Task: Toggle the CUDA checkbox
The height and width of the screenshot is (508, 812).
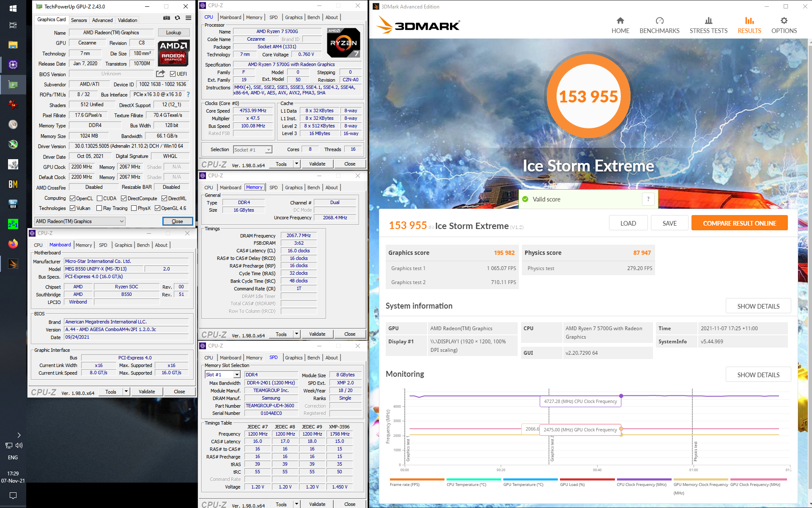Action: tap(100, 199)
